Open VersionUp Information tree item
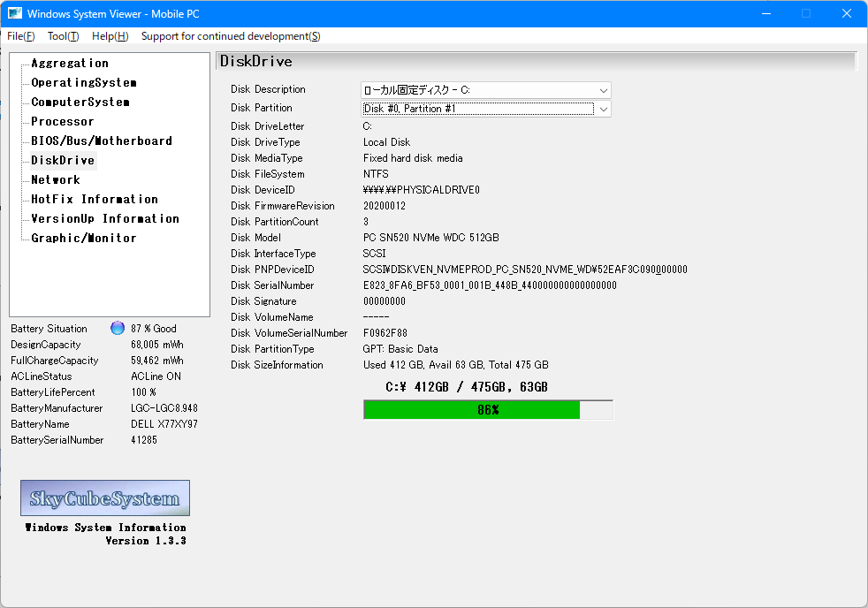The image size is (868, 608). pyautogui.click(x=105, y=219)
